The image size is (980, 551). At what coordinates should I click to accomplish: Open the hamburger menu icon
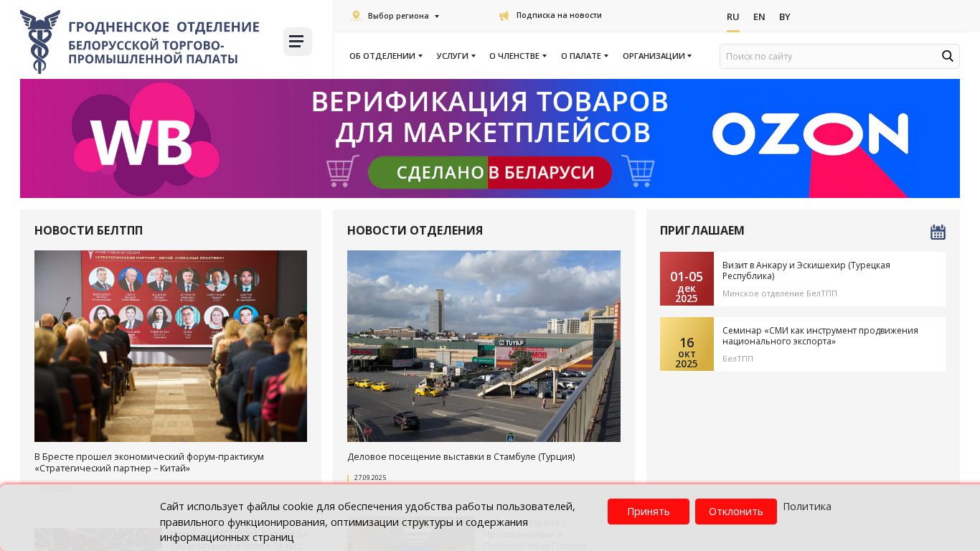pos(297,42)
